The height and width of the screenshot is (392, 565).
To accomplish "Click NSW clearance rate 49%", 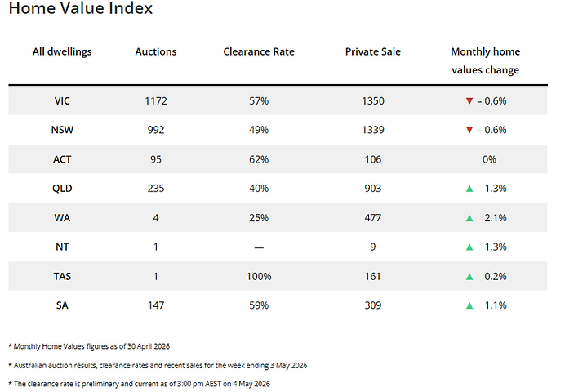I will (x=259, y=130).
